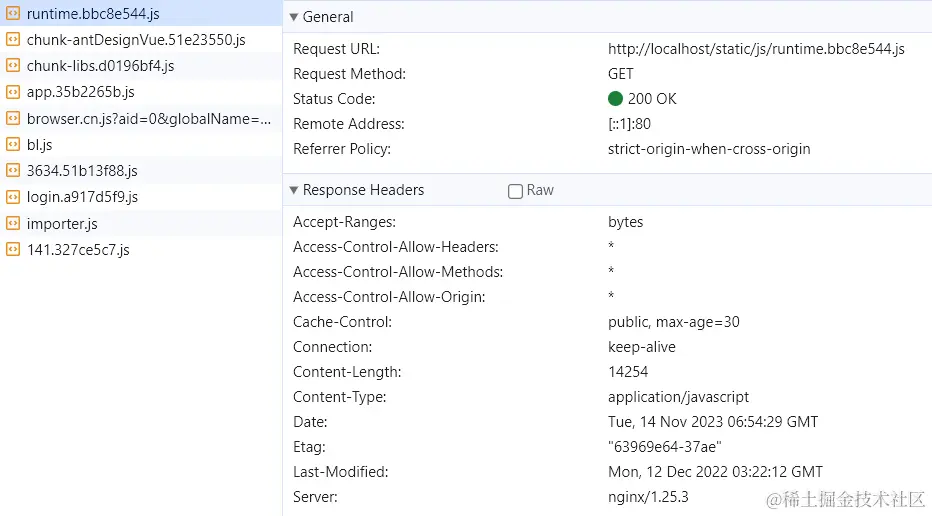
Task: Collapse the General section triangle
Action: point(294,17)
